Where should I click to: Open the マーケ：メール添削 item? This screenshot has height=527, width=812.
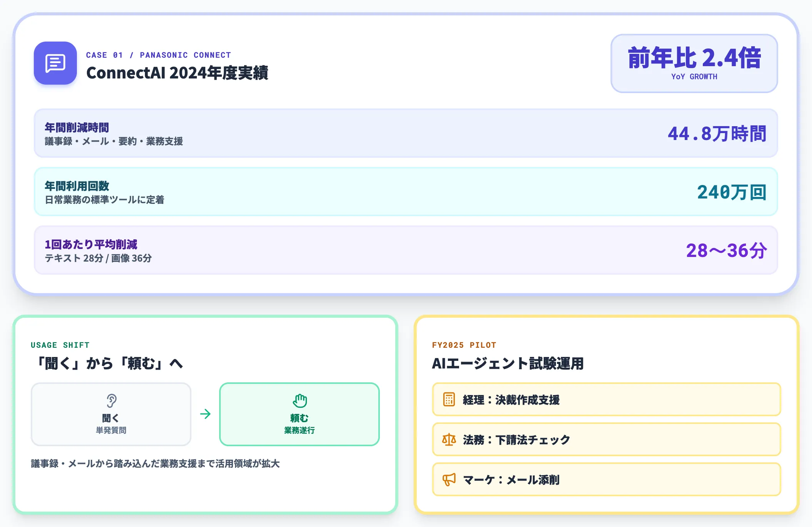pos(606,479)
